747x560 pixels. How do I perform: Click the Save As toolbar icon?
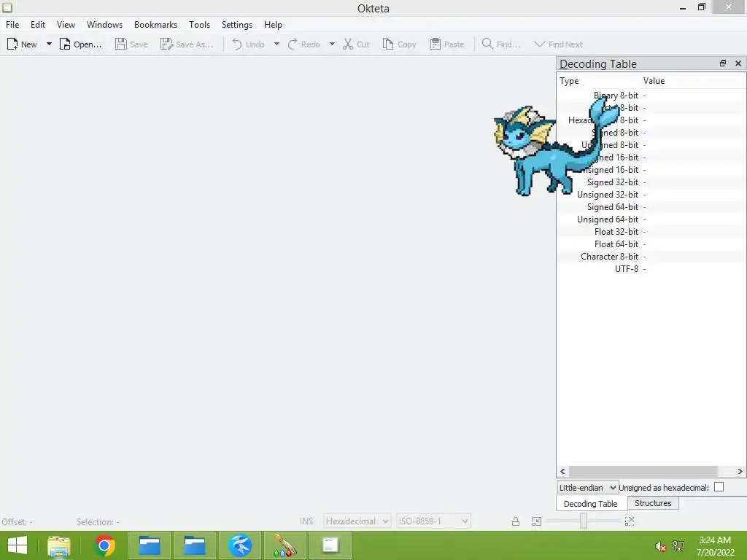click(x=166, y=44)
